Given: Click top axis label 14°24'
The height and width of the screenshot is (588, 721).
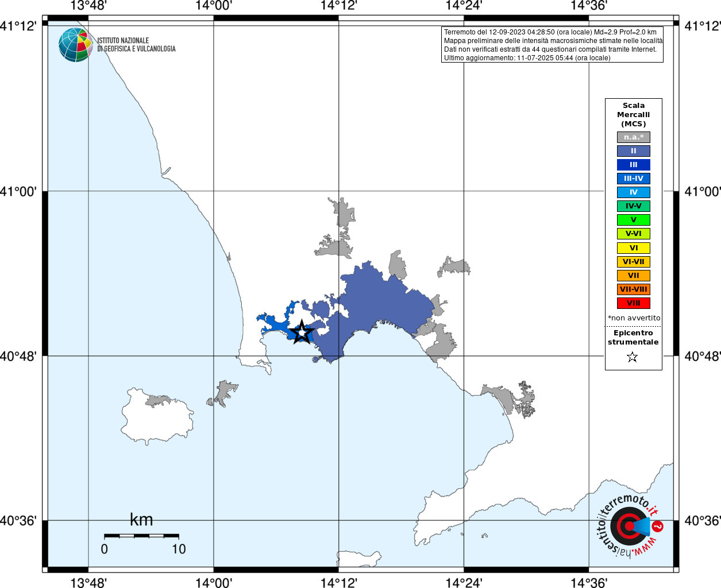Looking at the screenshot, I should pos(464,6).
